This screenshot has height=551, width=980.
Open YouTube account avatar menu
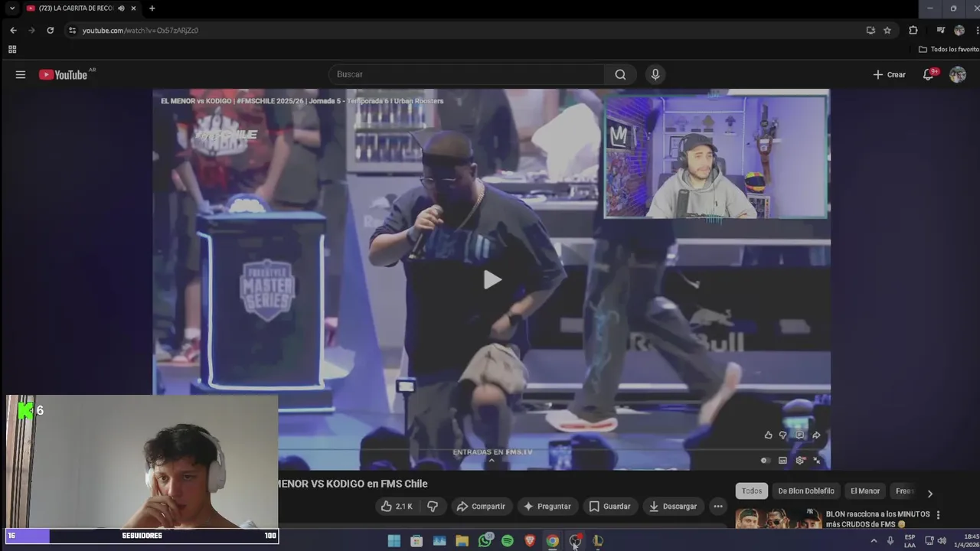click(x=957, y=74)
